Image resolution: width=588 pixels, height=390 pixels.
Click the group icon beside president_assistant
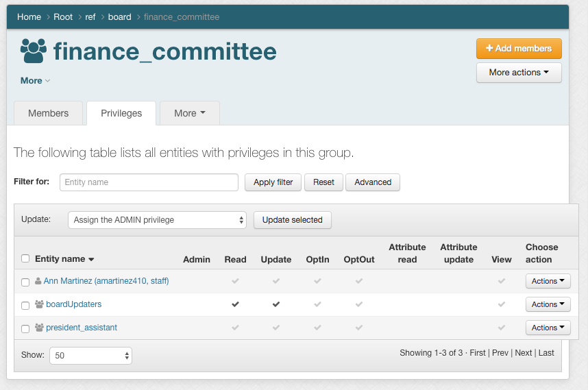(39, 328)
